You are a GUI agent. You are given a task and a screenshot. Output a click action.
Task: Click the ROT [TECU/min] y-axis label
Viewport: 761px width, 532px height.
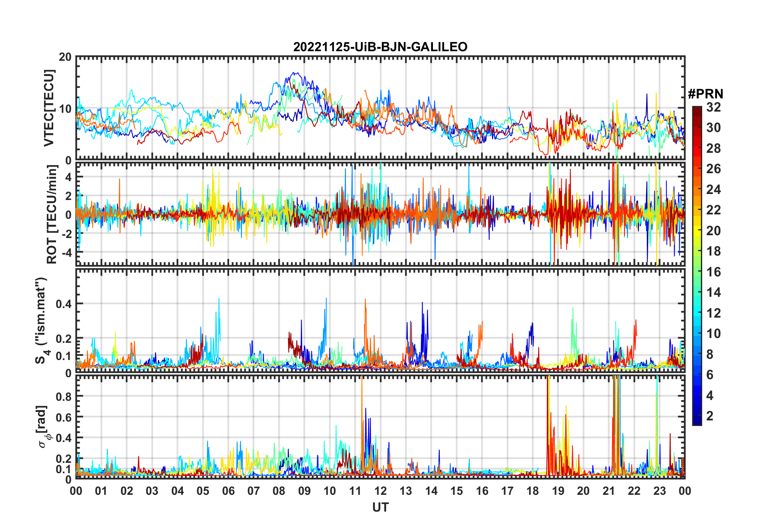click(x=52, y=214)
